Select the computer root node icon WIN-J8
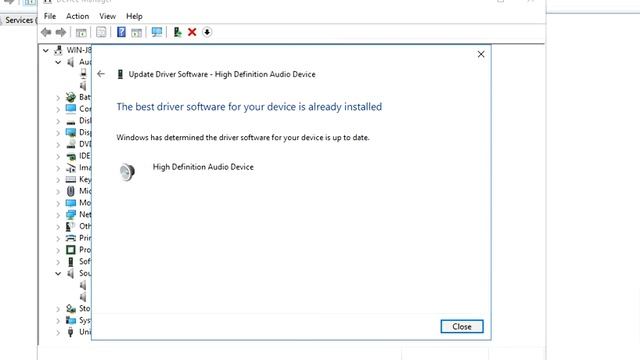 tap(58, 50)
